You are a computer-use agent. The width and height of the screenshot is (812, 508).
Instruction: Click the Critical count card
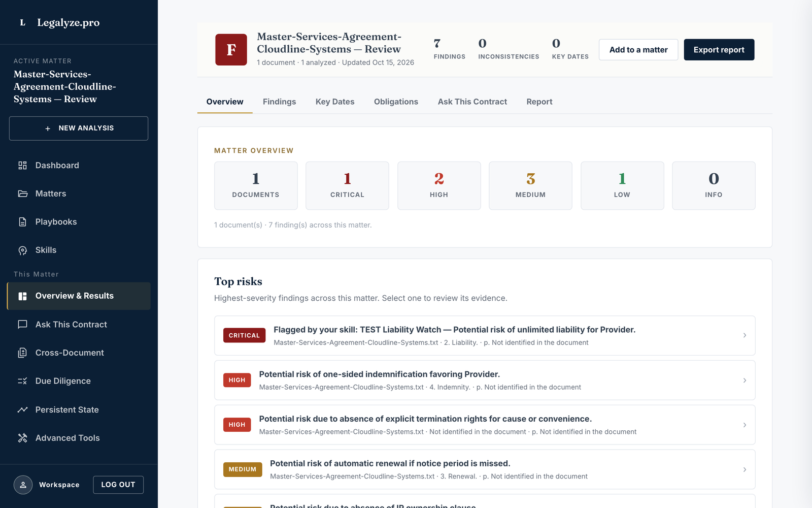(347, 186)
